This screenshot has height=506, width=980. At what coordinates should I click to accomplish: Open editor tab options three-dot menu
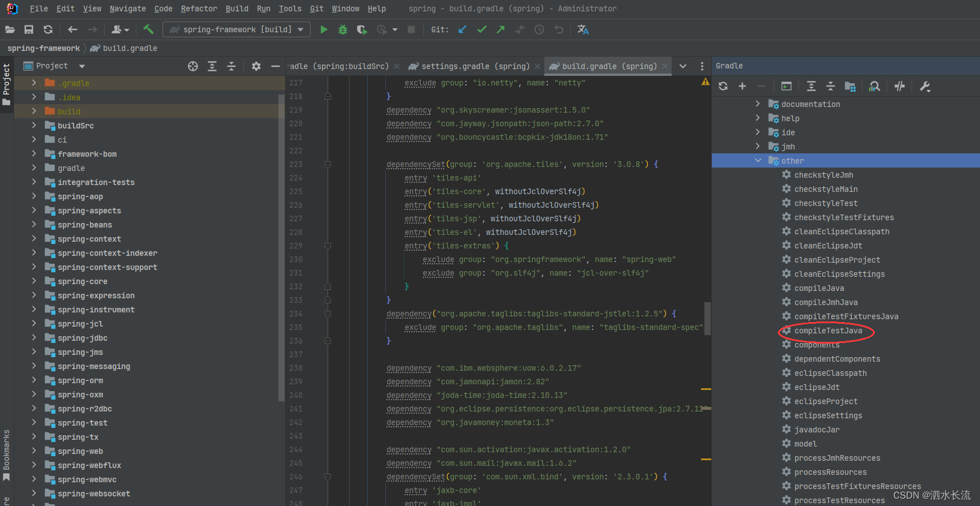(702, 66)
